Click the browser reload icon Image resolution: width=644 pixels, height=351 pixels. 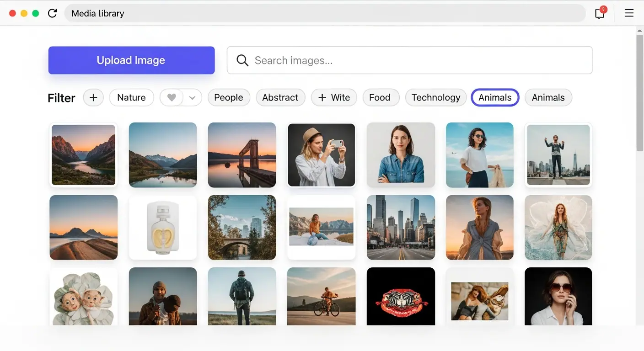pos(52,13)
